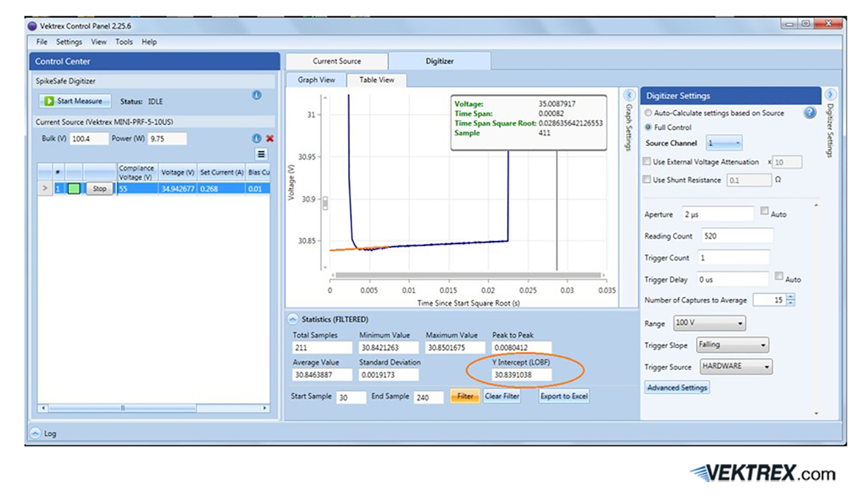Select Auto-Calculate settings based on Source
This screenshot has width=868, height=502.
[x=648, y=113]
